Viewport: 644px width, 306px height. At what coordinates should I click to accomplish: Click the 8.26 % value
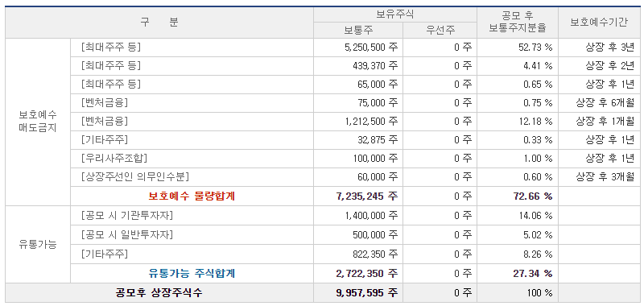pyautogui.click(x=538, y=254)
